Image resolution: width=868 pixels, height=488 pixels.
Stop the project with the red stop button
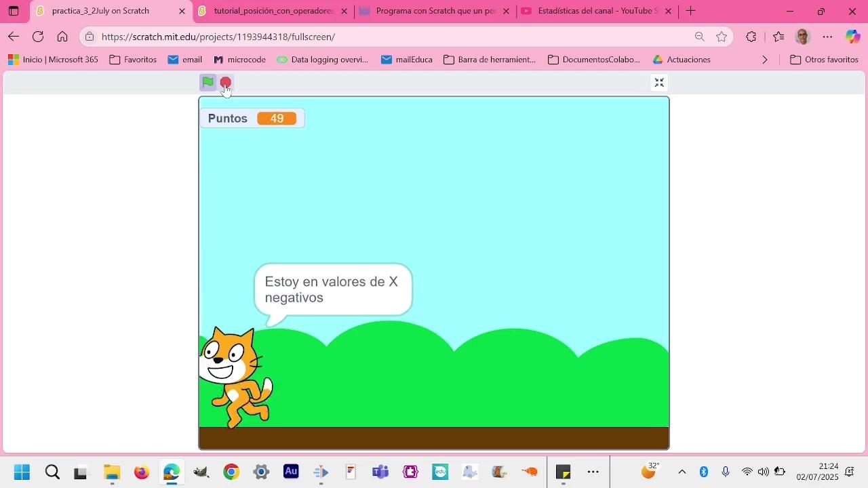point(226,83)
